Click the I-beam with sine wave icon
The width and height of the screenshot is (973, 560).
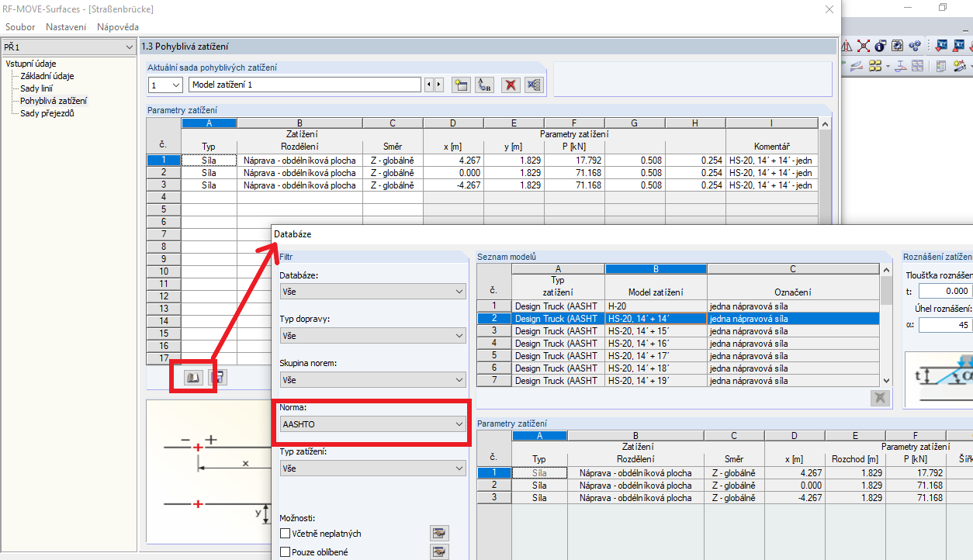[x=902, y=66]
